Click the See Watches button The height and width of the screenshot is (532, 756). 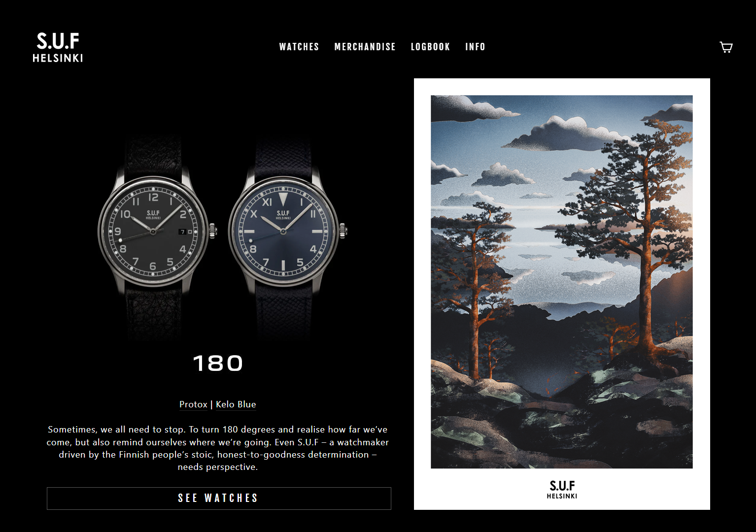coord(219,499)
